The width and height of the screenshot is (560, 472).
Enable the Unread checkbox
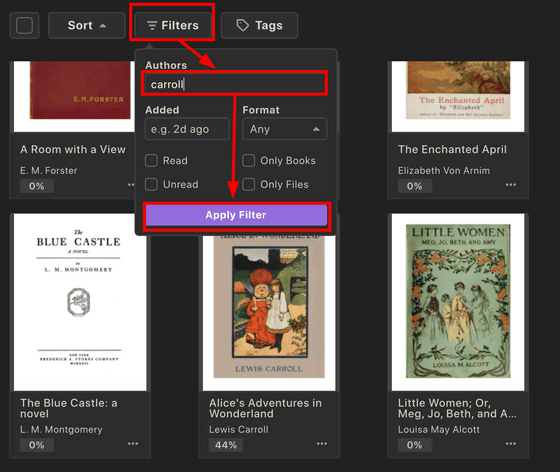click(151, 185)
